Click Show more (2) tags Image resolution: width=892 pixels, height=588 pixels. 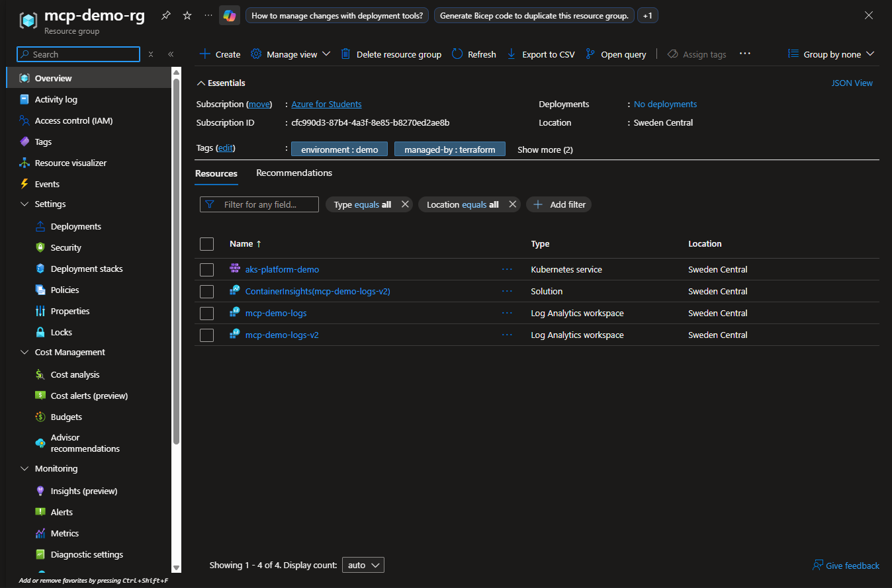(x=545, y=149)
